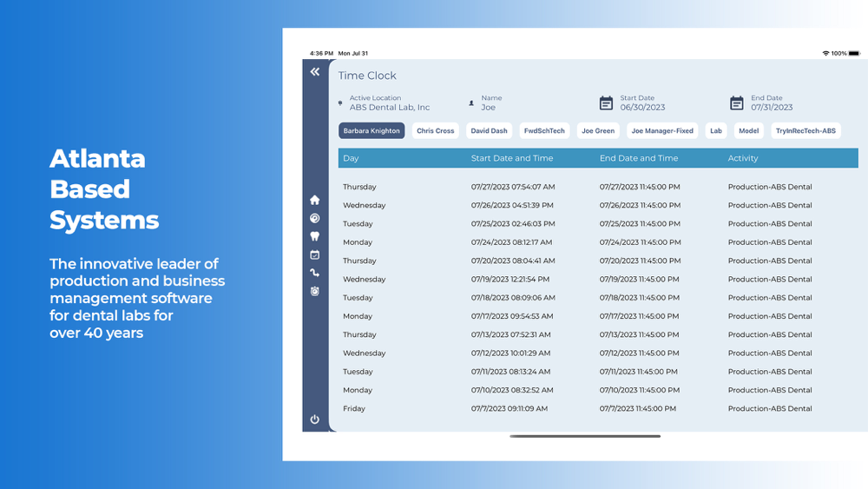Viewport: 868px width, 489px height.
Task: Click status bar date Mon Jul 31
Action: pos(353,53)
